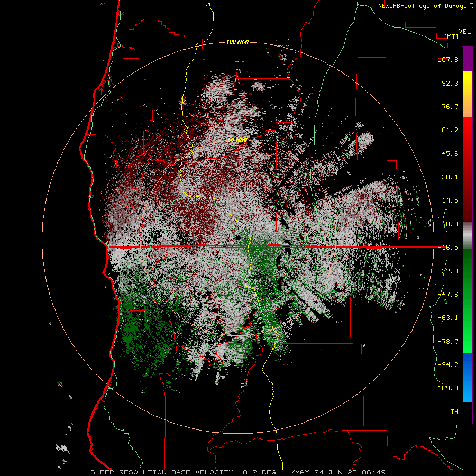Click the VEL legend title
Image resolution: width=476 pixels, height=476 pixels.
pyautogui.click(x=464, y=32)
